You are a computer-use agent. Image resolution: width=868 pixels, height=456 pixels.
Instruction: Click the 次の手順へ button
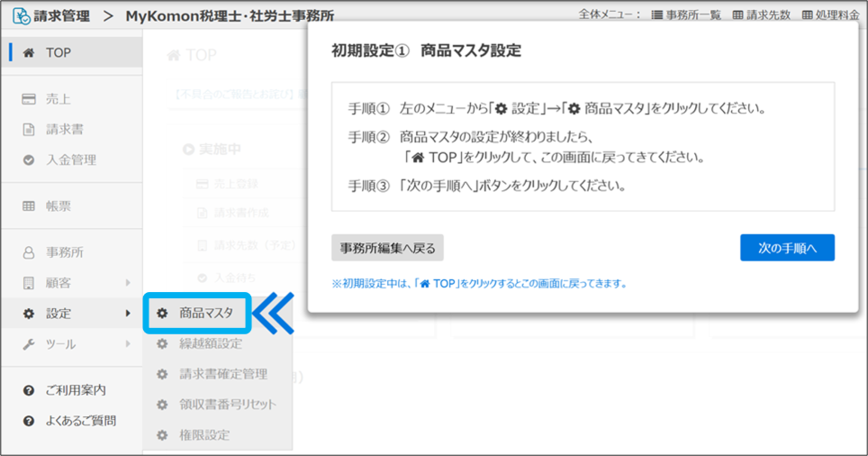point(787,248)
